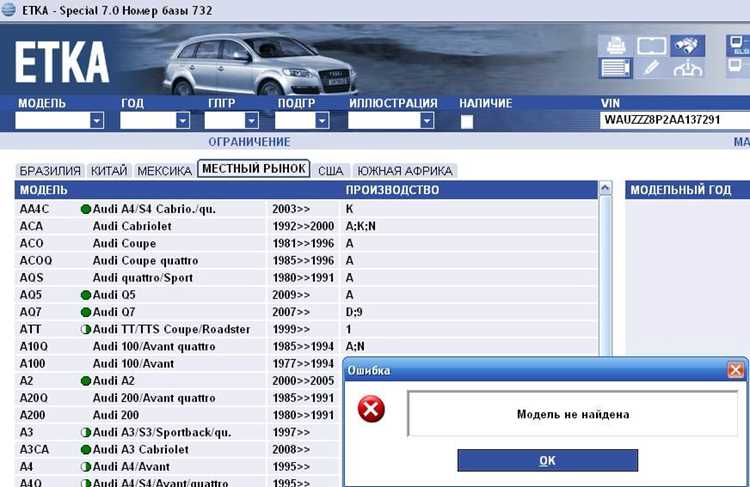Click the upper computer monitor icon at right

739,46
